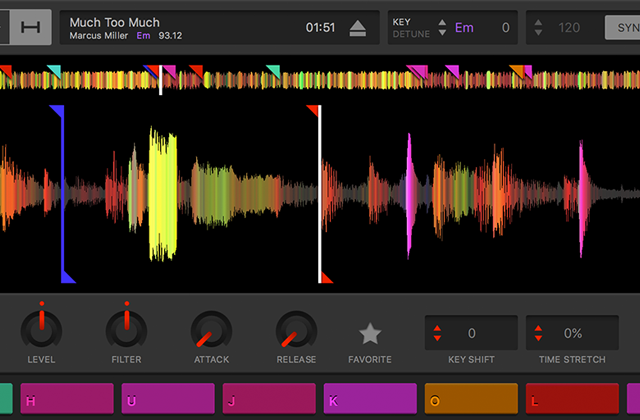
Task: Click the fit-width button left of the track title
Action: coord(31,27)
